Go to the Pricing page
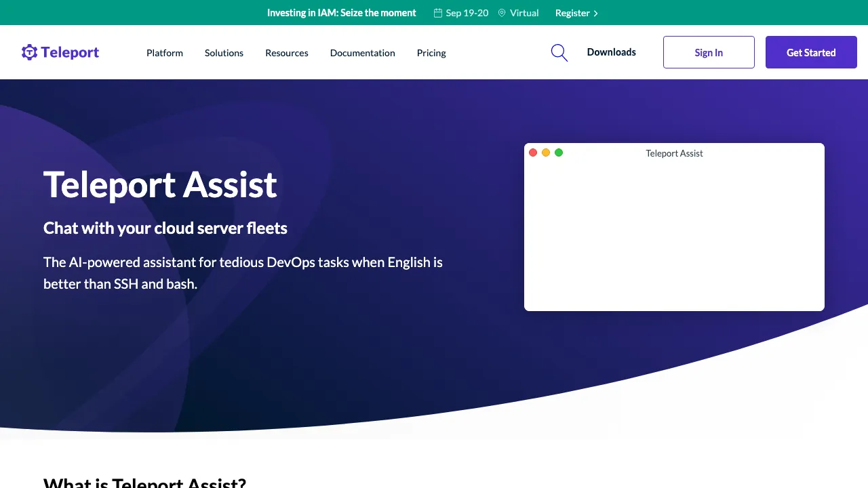 click(431, 53)
